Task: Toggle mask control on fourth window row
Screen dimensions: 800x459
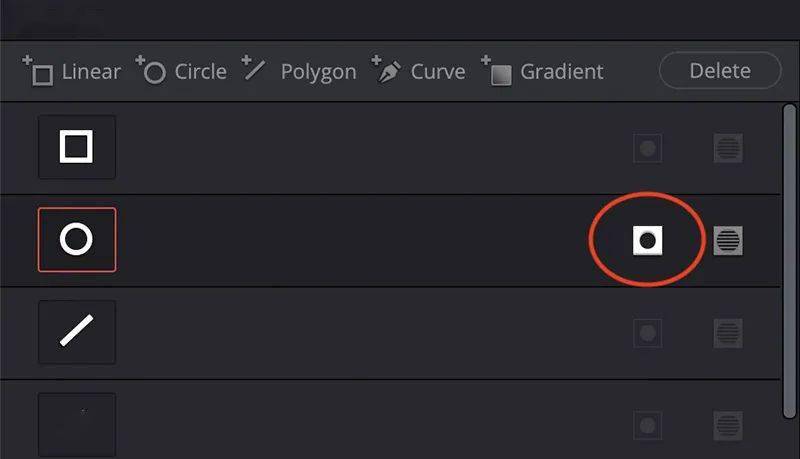Action: [728, 425]
